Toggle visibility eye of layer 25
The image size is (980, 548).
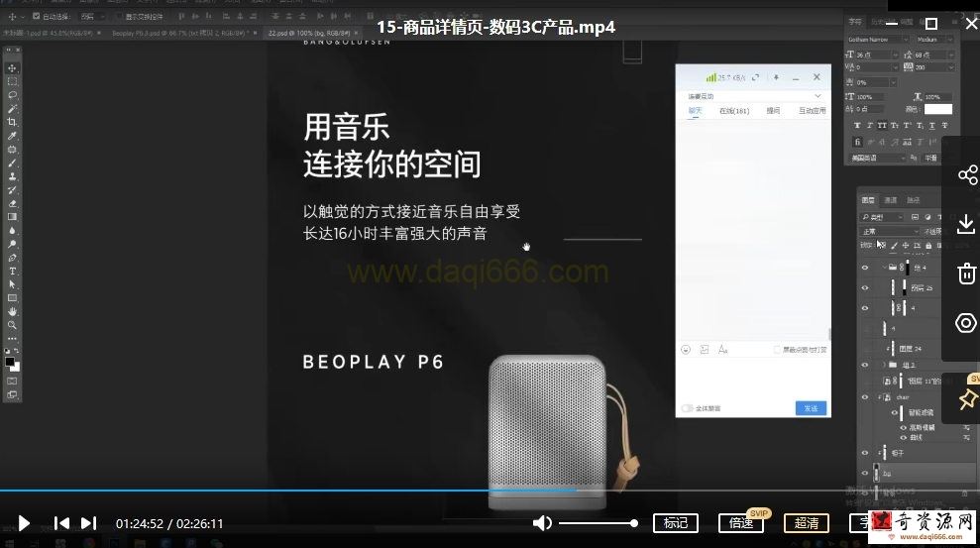click(x=865, y=288)
